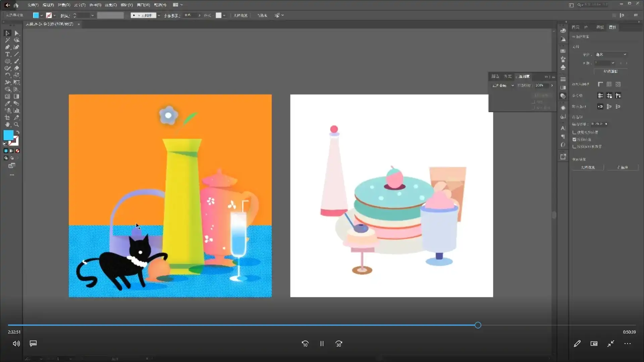Open the Window (W) menu
Screen dimensions: 644x362
pyautogui.click(x=143, y=5)
